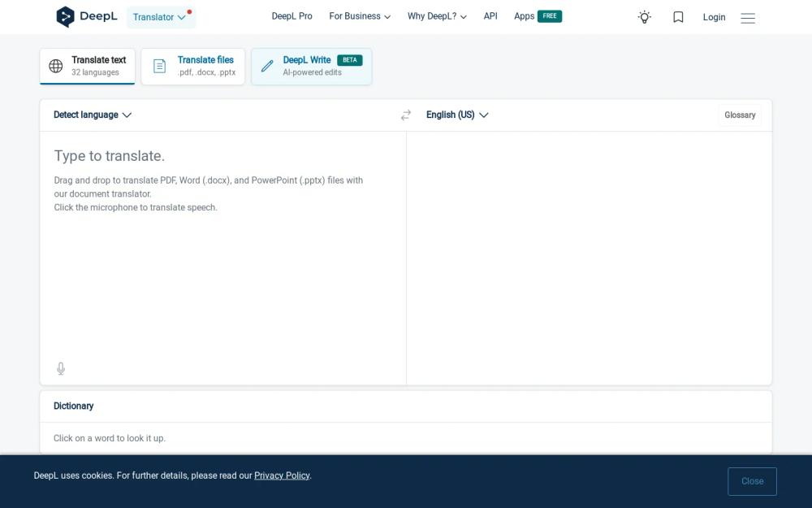Swap source and target languages
The width and height of the screenshot is (812, 508).
405,115
